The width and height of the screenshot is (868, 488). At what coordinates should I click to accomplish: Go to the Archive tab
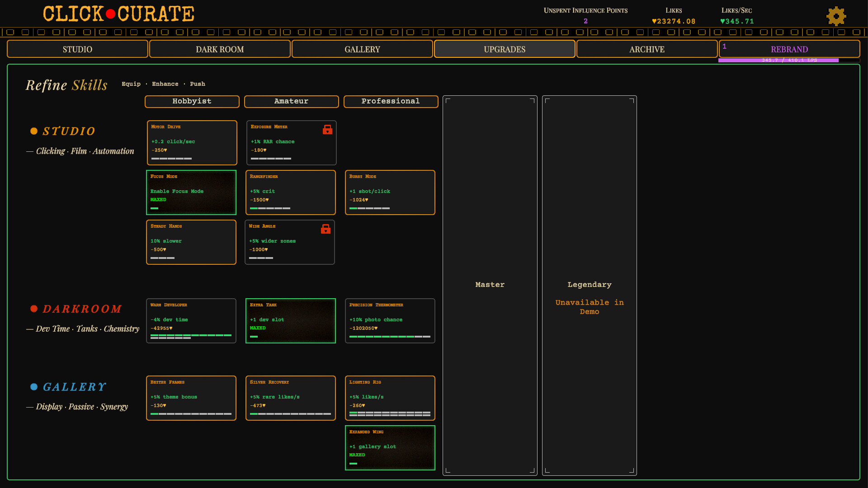646,49
